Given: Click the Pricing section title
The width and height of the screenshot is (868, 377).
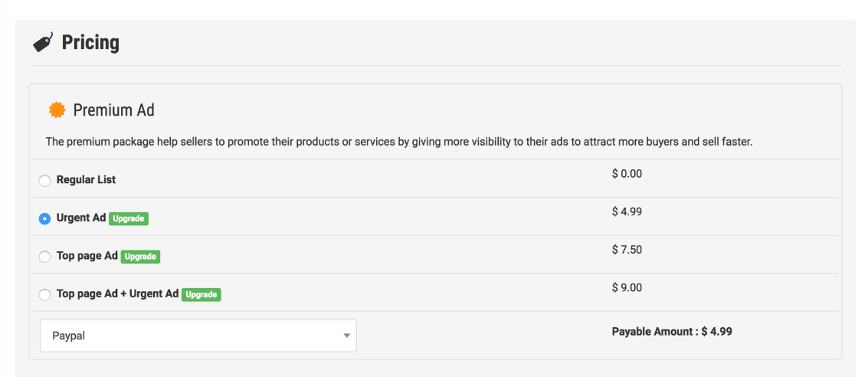Looking at the screenshot, I should [x=90, y=42].
